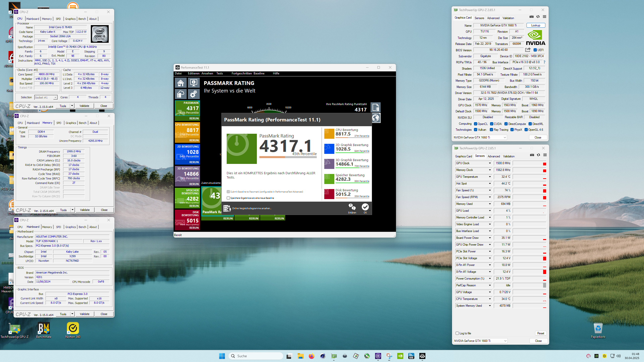Click Bus Interface question mark icon

pos(544,62)
